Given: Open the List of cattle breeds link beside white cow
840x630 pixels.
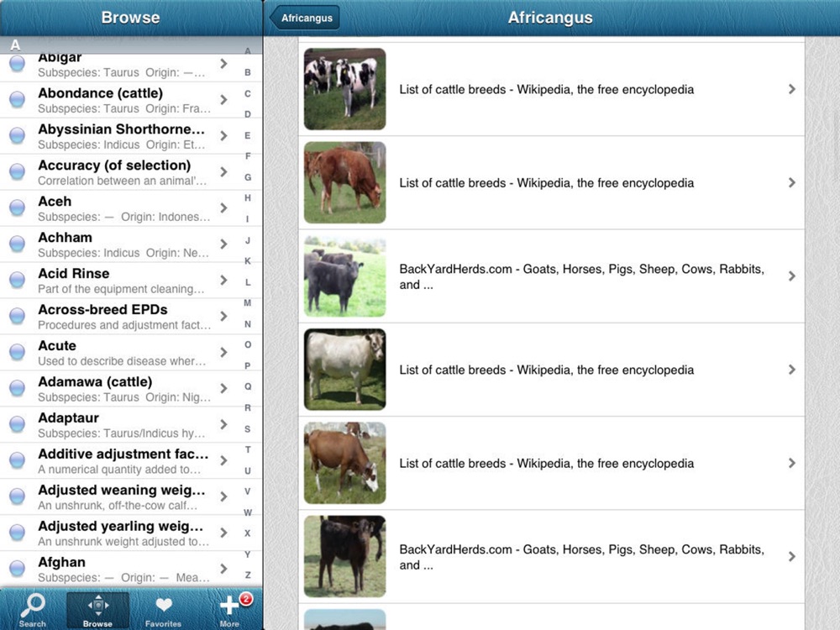Looking at the screenshot, I should pos(547,370).
